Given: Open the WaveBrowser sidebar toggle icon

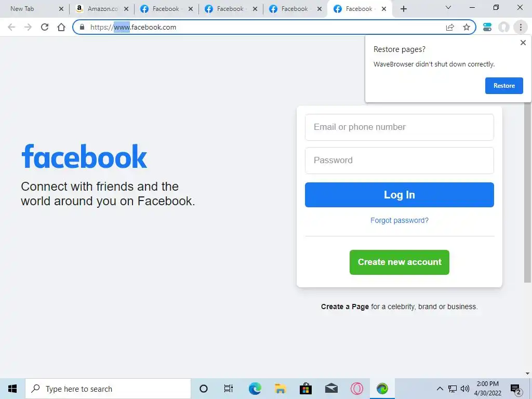Looking at the screenshot, I should [487, 27].
